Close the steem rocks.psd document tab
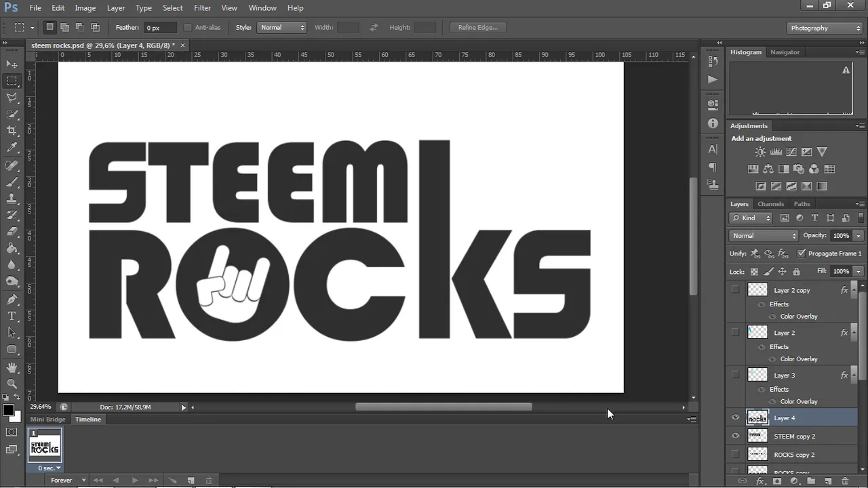 [x=182, y=45]
